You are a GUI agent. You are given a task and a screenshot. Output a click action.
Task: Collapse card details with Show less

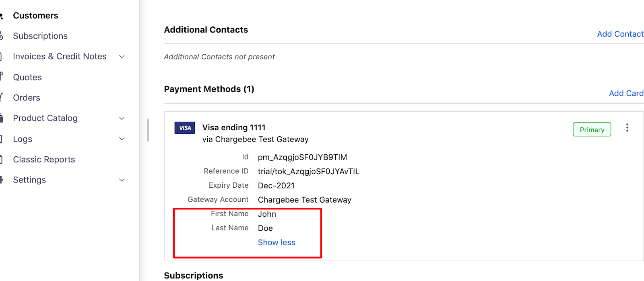[277, 242]
